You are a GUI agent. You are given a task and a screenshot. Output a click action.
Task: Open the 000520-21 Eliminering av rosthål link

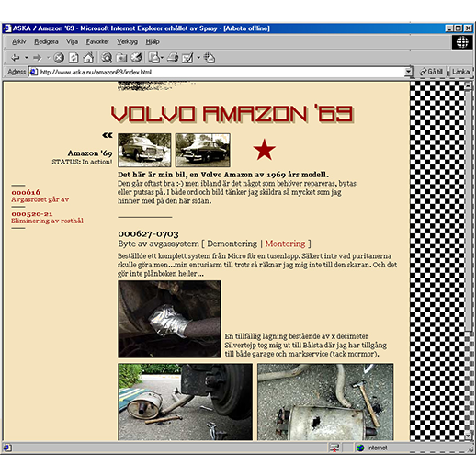click(x=47, y=217)
